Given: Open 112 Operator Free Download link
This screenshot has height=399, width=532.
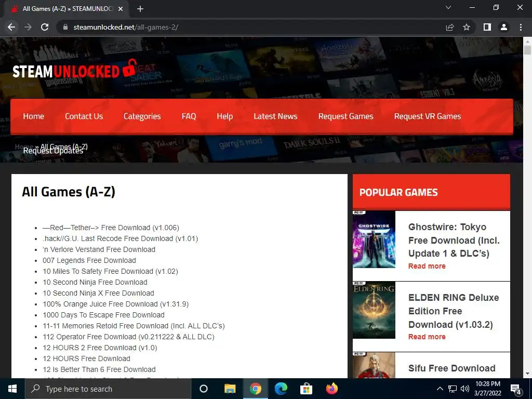Looking at the screenshot, I should 129,337.
